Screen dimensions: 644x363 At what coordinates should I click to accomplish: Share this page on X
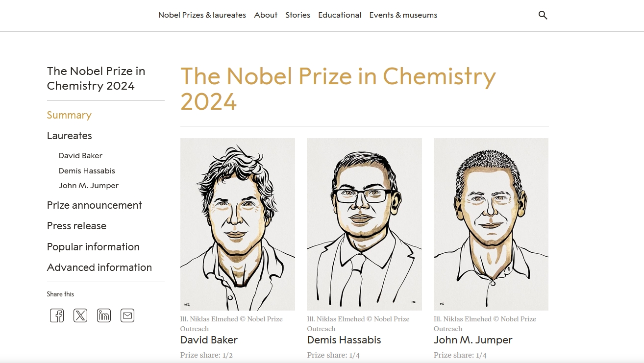80,315
